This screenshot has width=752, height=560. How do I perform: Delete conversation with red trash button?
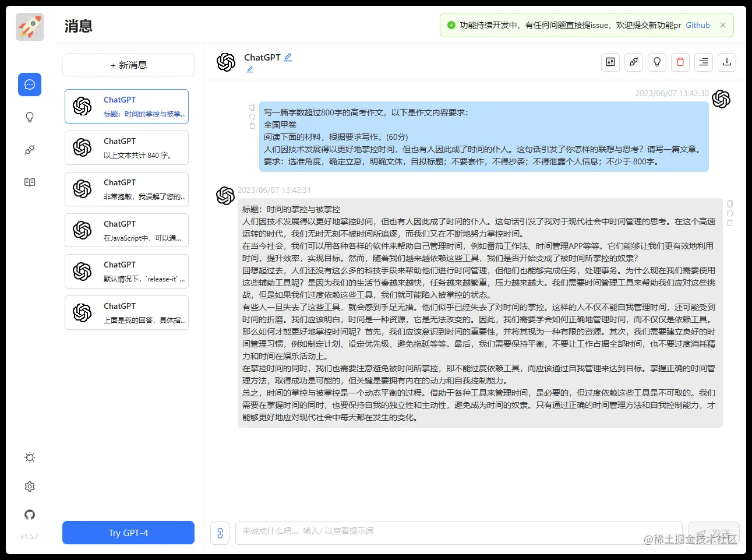[680, 62]
